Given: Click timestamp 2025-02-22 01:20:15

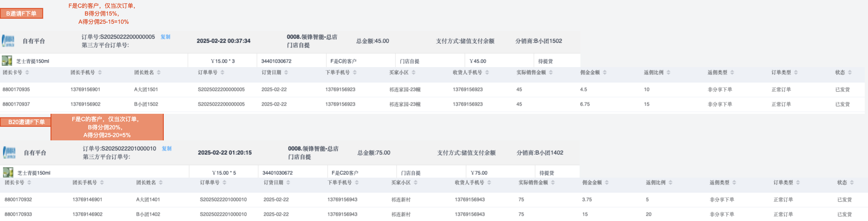Looking at the screenshot, I should tap(225, 153).
